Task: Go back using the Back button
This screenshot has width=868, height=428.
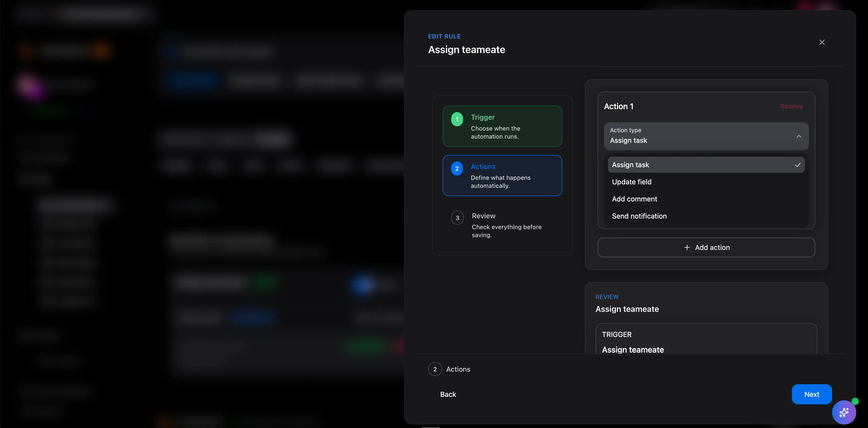Action: pos(448,394)
